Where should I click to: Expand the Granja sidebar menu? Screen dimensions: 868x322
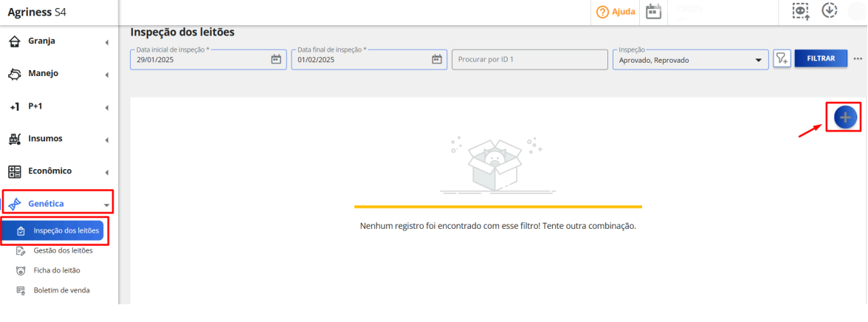[60, 41]
